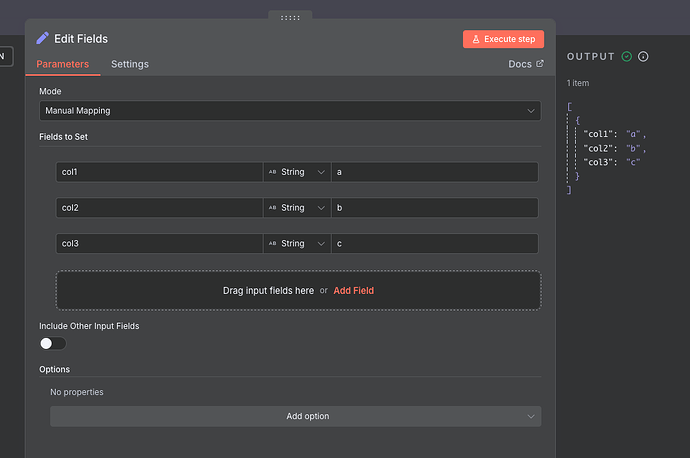Click the output info circle icon
Screen dimensions: 690x458
643,57
